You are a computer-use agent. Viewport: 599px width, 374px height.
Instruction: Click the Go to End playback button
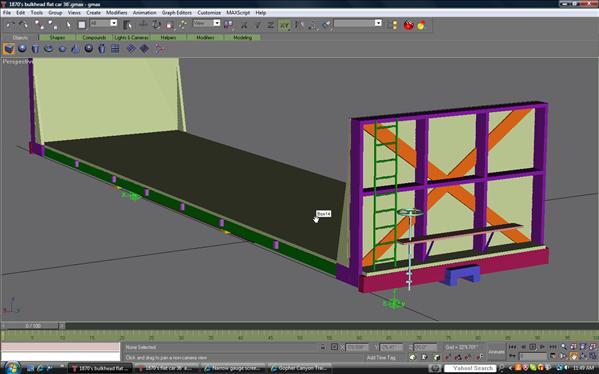(x=553, y=347)
